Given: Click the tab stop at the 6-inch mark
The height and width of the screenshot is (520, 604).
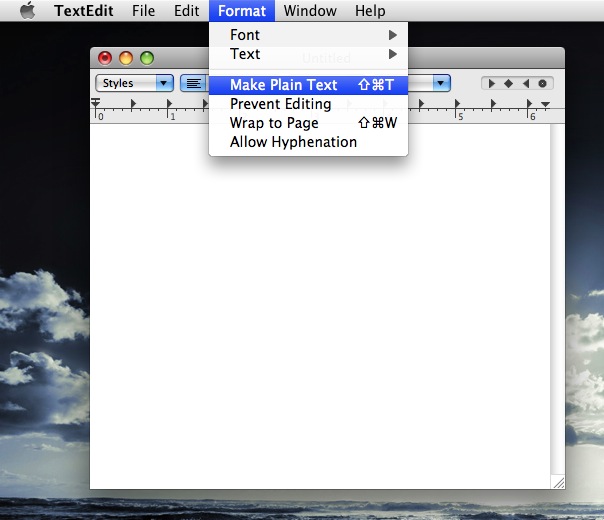Looking at the screenshot, I should [529, 104].
